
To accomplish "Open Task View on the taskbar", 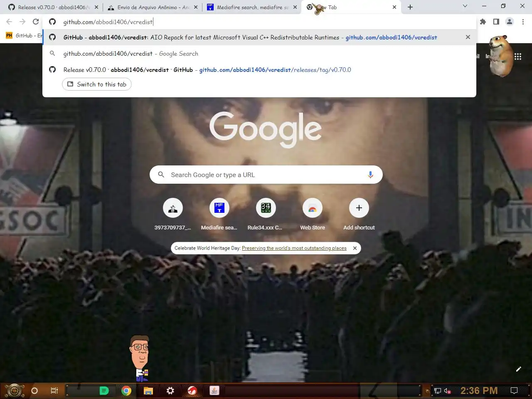I will (x=54, y=391).
